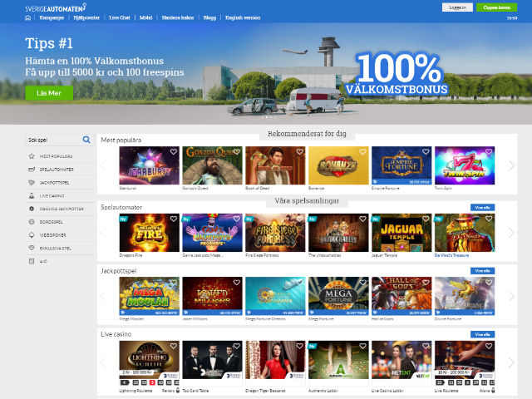This screenshot has width=532, height=399.
Task: Show next Live casino games arrow
Action: point(511,362)
